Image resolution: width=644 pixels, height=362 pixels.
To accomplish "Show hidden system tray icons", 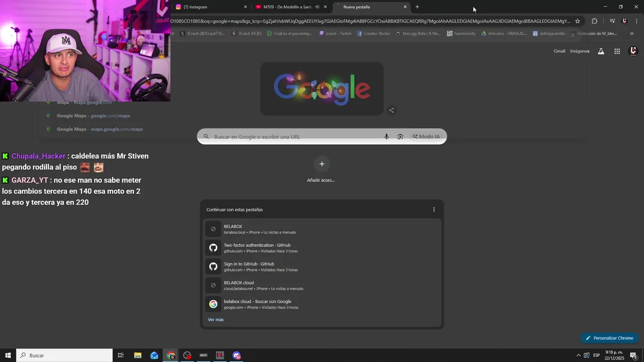I will click(578, 355).
